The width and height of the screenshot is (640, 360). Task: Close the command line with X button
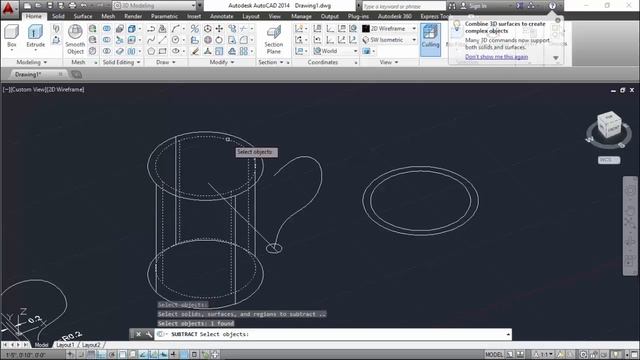pyautogui.click(x=138, y=334)
